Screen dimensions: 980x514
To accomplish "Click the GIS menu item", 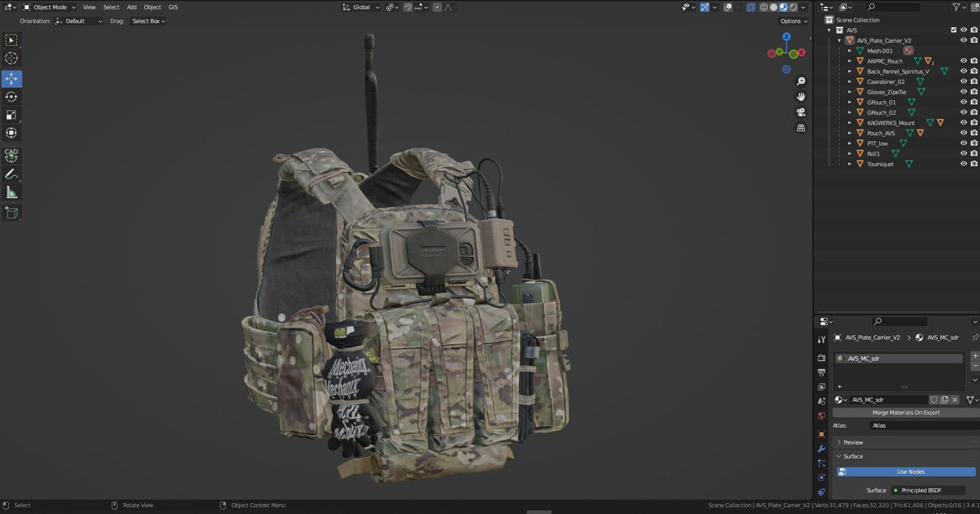I will (173, 7).
